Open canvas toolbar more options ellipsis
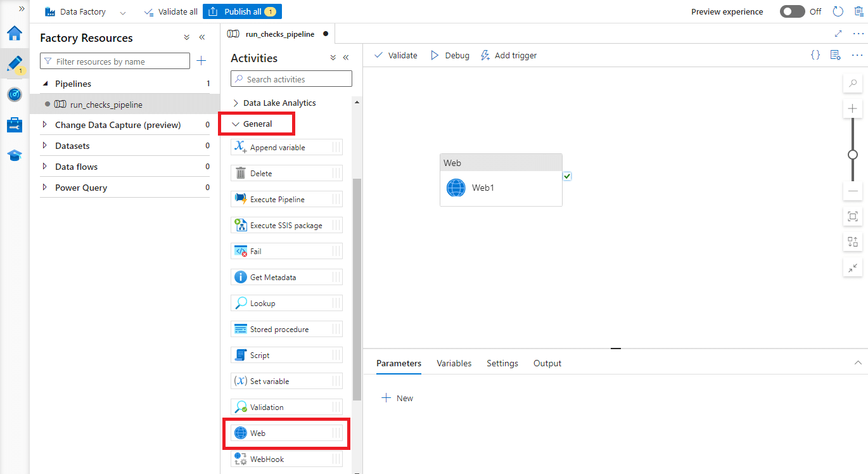This screenshot has width=868, height=474. tap(857, 55)
